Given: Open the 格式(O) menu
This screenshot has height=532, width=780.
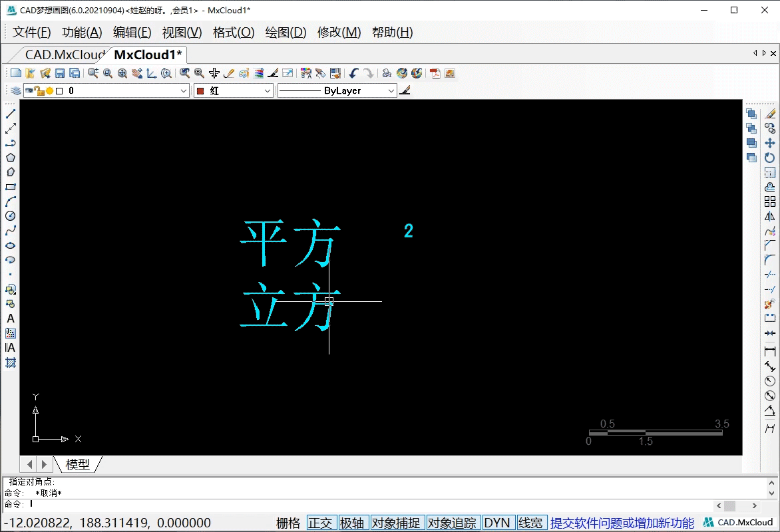Looking at the screenshot, I should point(234,33).
